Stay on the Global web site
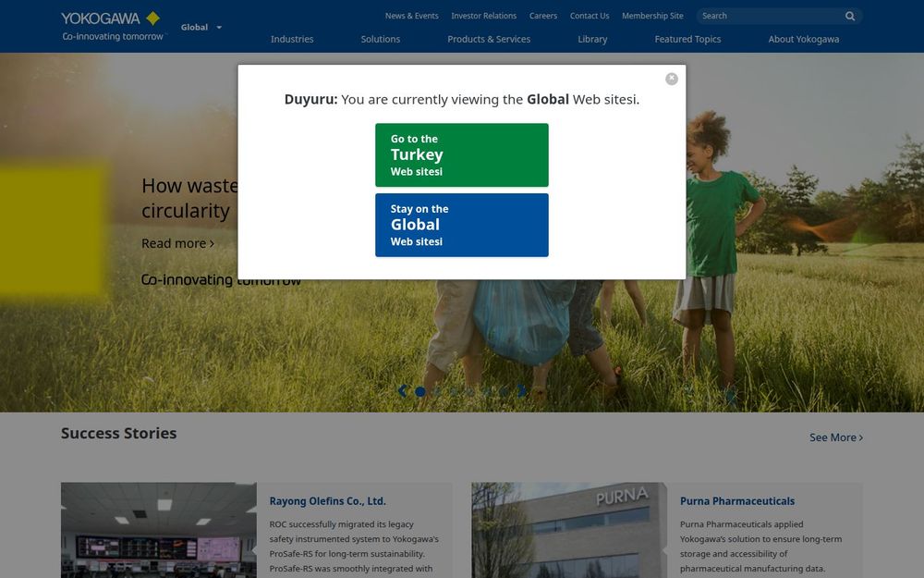924x578 pixels. click(x=461, y=226)
